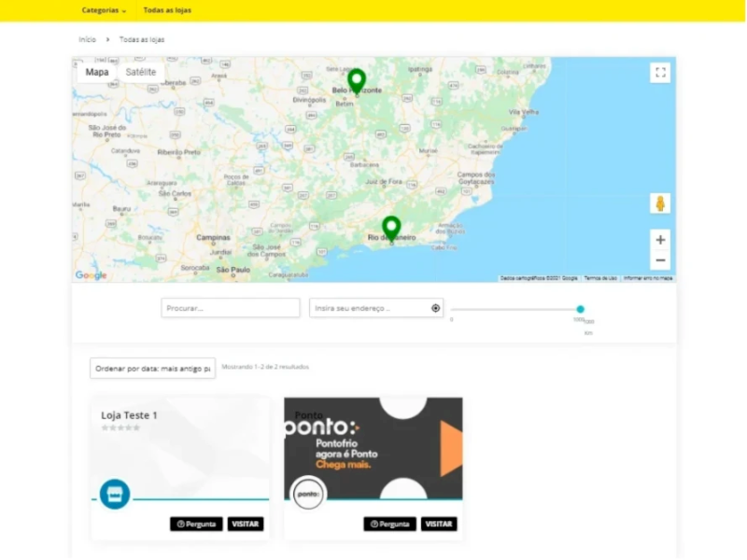Click the Belo Horizonte map pin
Viewport: 747px width, 560px height.
[357, 81]
